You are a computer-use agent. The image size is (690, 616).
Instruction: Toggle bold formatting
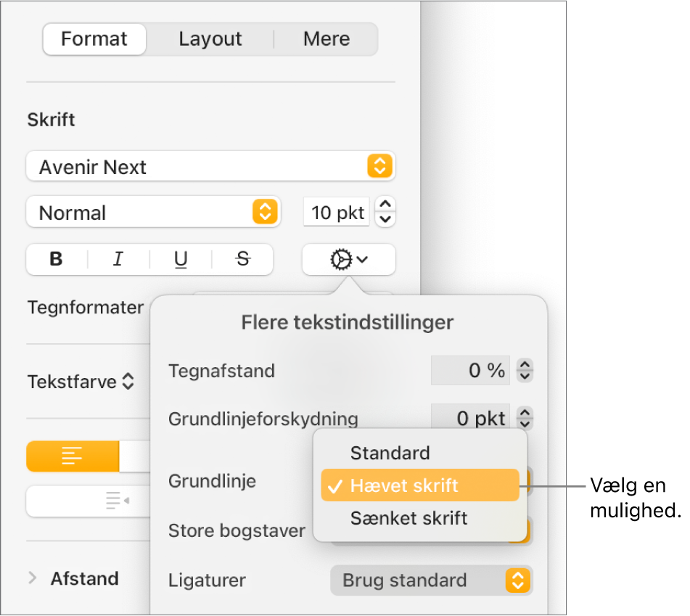click(x=57, y=260)
